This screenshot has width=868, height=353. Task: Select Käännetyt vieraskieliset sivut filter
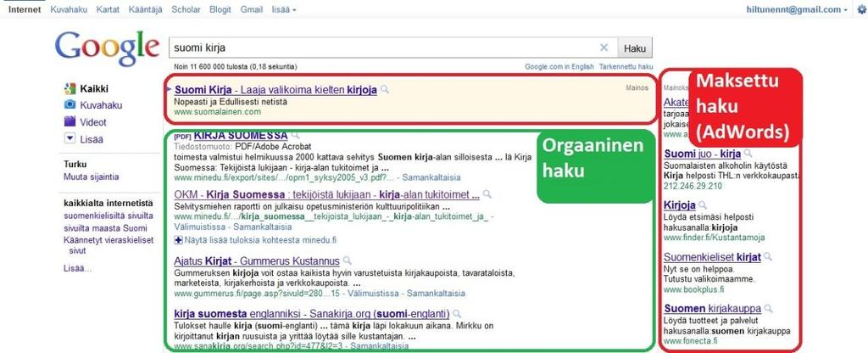[x=108, y=245]
